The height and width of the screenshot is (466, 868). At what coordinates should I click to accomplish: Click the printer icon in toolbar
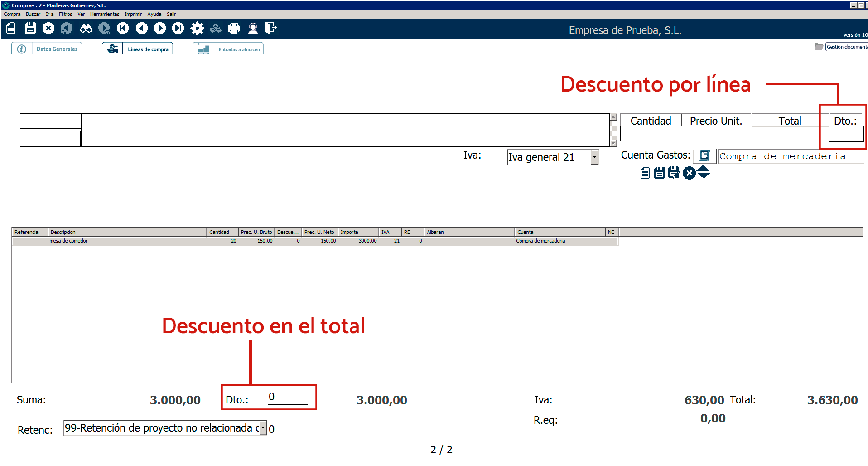tap(234, 29)
